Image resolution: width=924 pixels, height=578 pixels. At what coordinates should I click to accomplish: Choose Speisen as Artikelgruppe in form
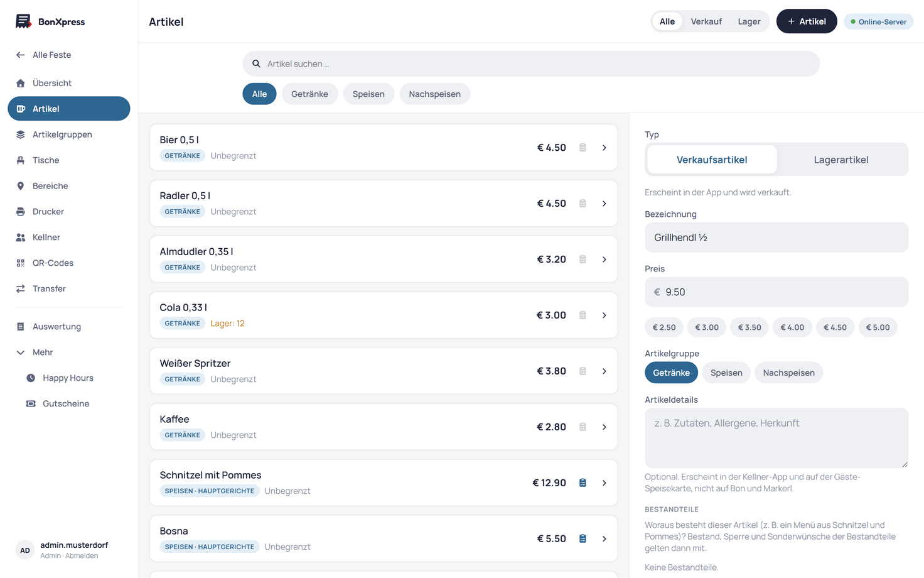pyautogui.click(x=726, y=373)
